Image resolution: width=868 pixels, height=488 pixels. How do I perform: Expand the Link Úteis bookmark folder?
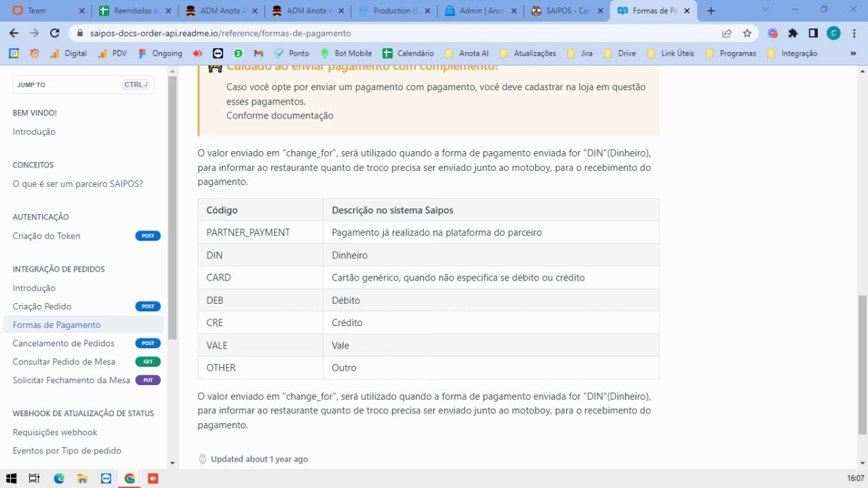(669, 53)
